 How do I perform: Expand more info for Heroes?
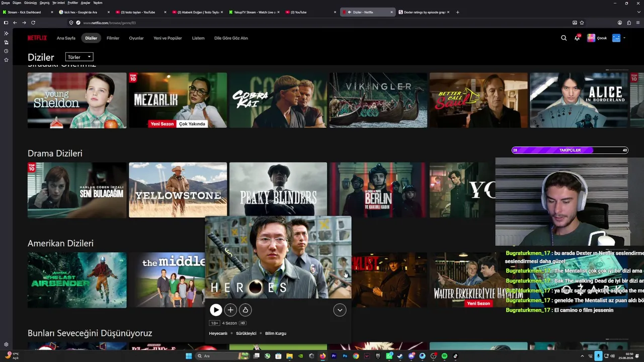340,310
